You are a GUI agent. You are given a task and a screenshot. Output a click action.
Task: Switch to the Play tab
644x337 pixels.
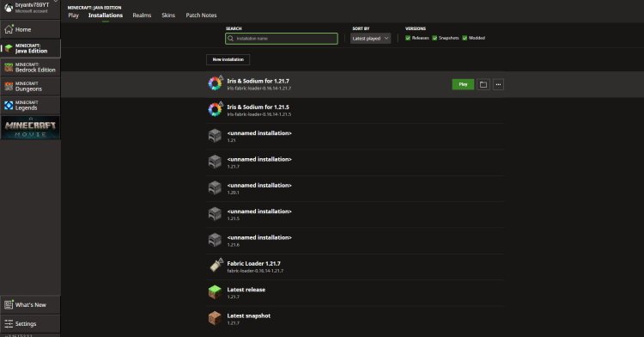73,15
